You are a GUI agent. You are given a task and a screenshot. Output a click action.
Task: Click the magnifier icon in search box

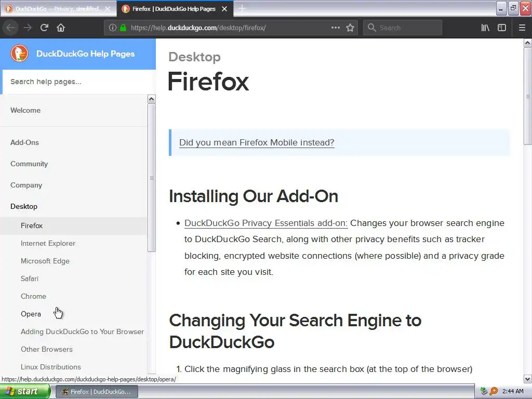click(372, 28)
